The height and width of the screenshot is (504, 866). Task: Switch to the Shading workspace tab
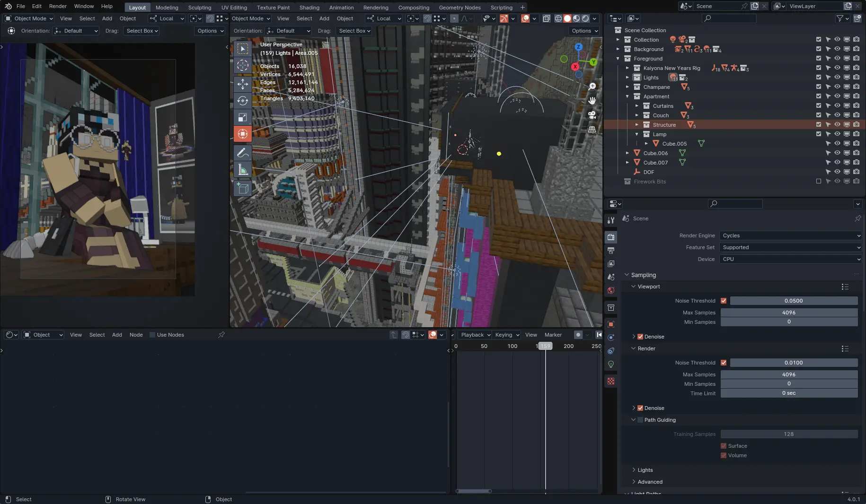[x=309, y=8]
